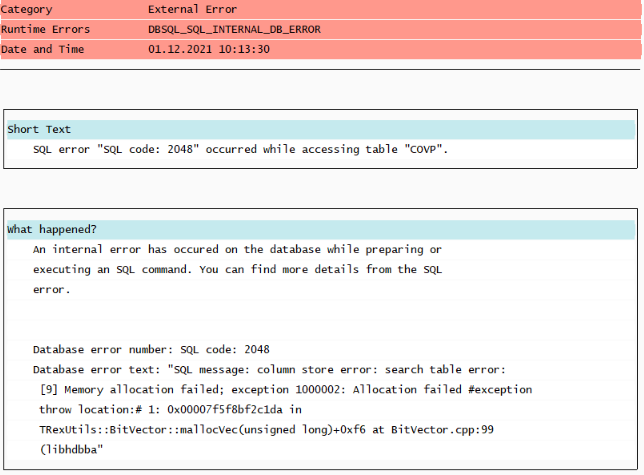644x475 pixels.
Task: Click the 'error.' line in What happened
Action: pyautogui.click(x=52, y=290)
